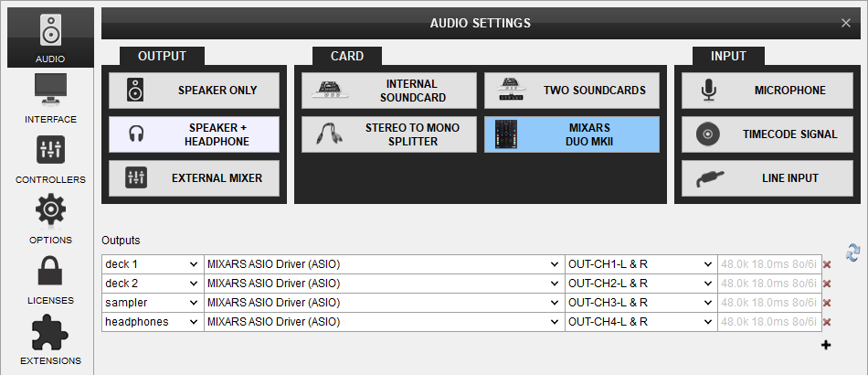Select the Internal Soundcard option

click(x=389, y=91)
